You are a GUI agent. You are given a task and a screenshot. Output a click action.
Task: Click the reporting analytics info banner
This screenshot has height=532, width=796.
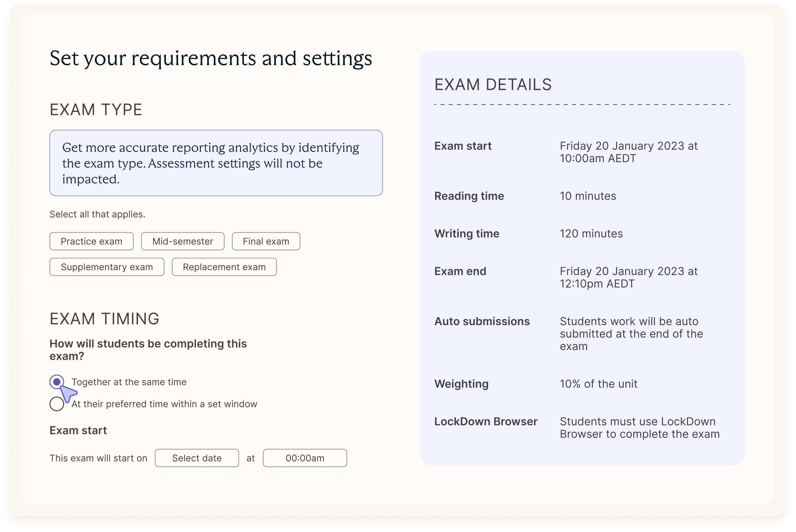click(216, 163)
